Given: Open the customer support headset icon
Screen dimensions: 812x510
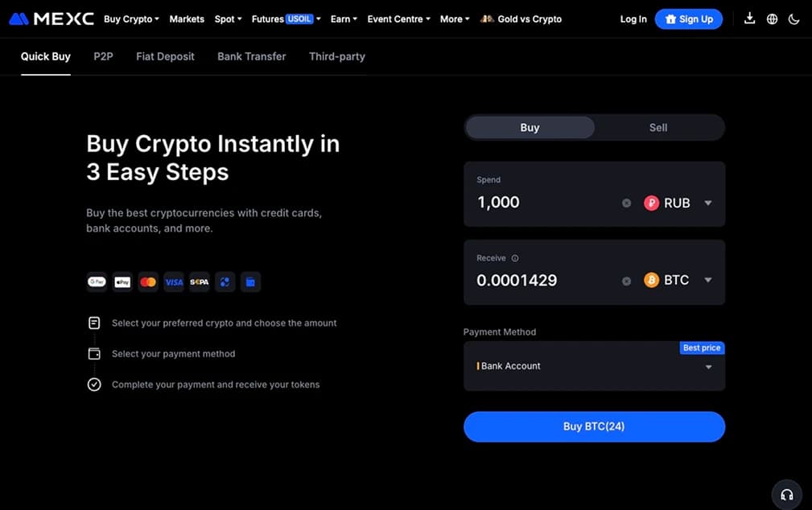Looking at the screenshot, I should (x=787, y=494).
